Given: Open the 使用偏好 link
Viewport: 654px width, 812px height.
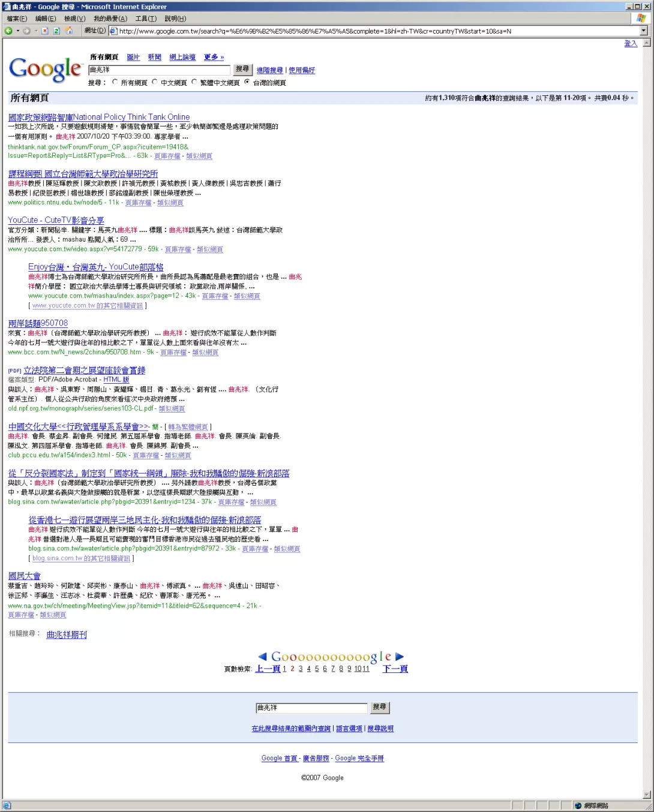Looking at the screenshot, I should [302, 70].
